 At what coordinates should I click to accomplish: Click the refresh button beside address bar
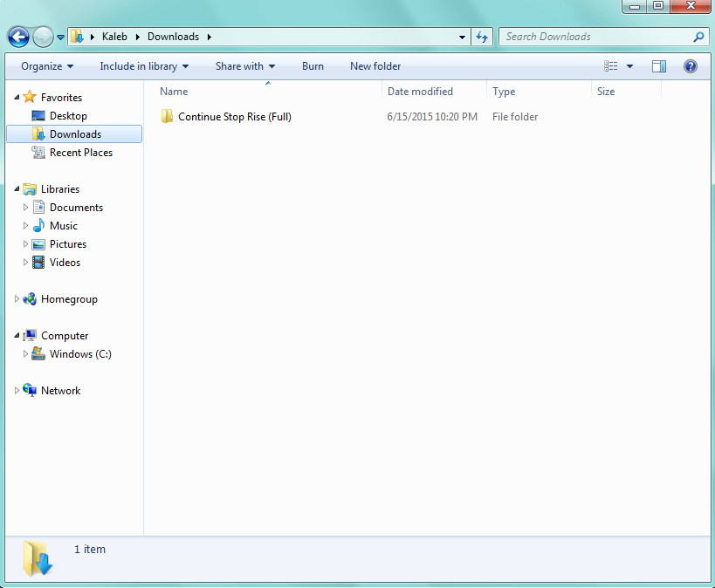click(482, 37)
